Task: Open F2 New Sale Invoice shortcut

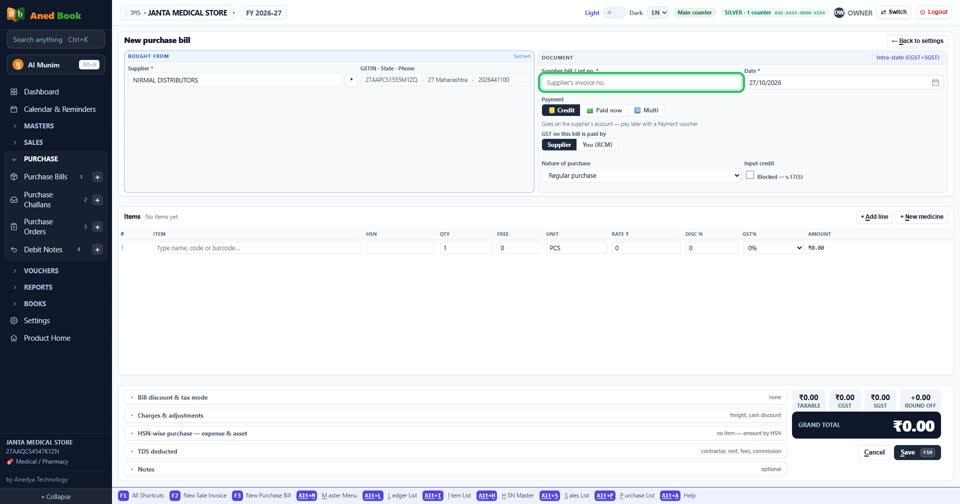Action: 198,495
